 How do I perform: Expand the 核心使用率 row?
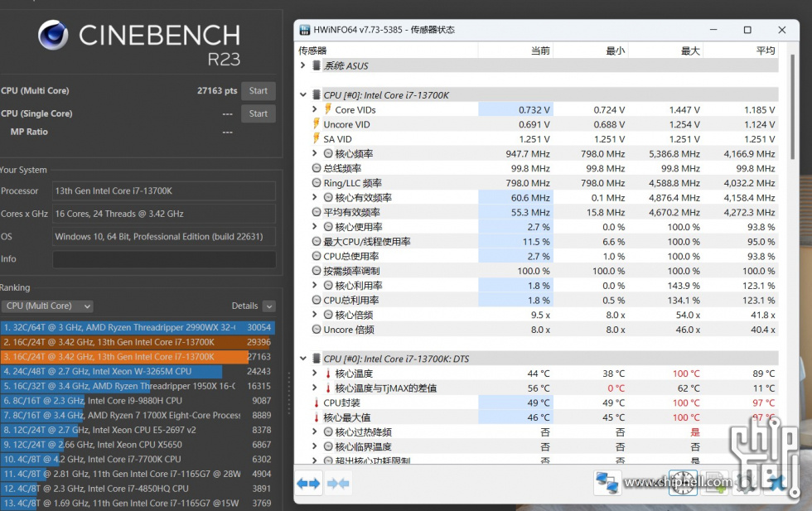(314, 226)
